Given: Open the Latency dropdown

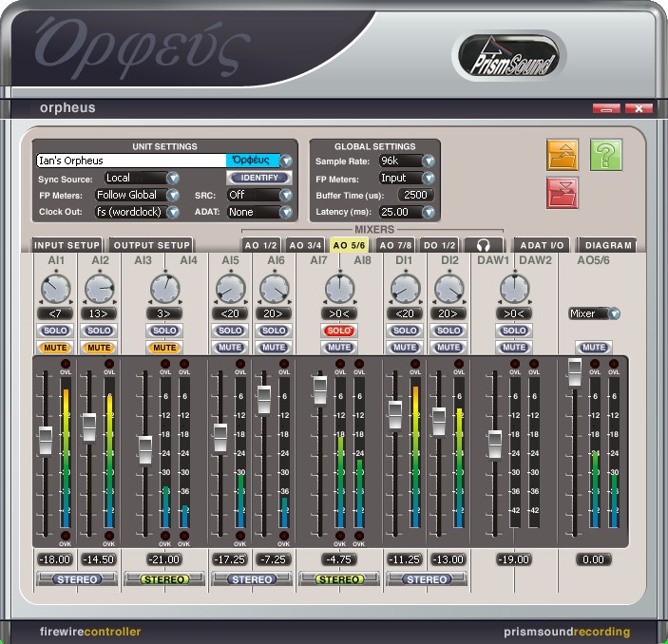Looking at the screenshot, I should [x=429, y=212].
